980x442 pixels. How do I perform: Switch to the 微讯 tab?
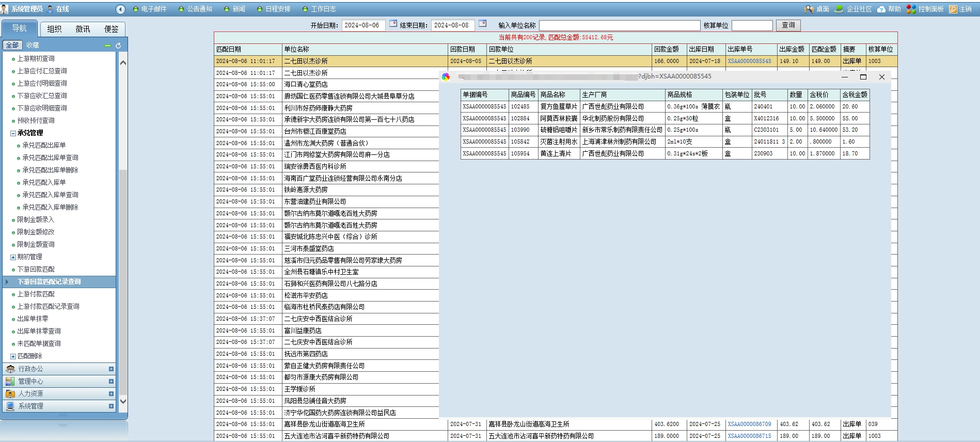83,29
